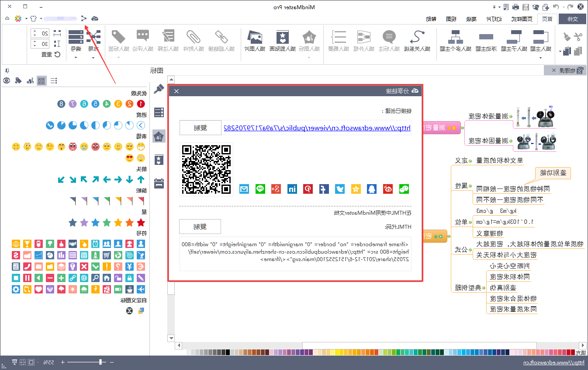
Task: Select the shopping cart symbol icon
Action: (107, 255)
